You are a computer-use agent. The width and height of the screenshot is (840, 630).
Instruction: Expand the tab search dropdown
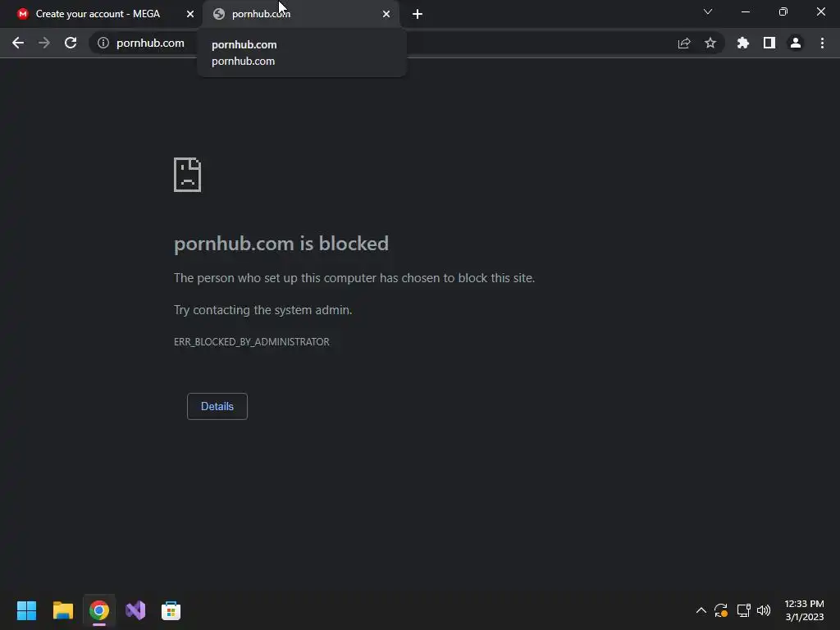708,11
